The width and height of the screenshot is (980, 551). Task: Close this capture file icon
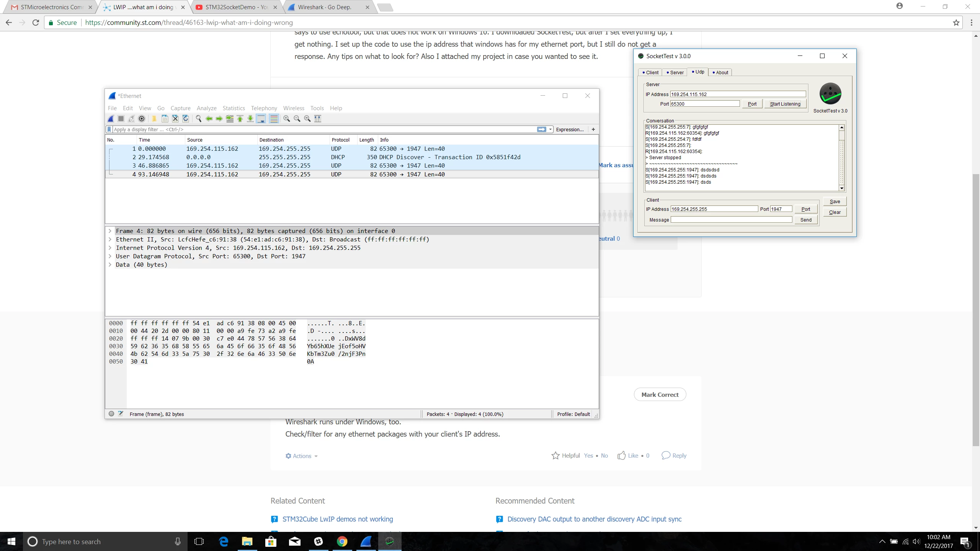175,119
